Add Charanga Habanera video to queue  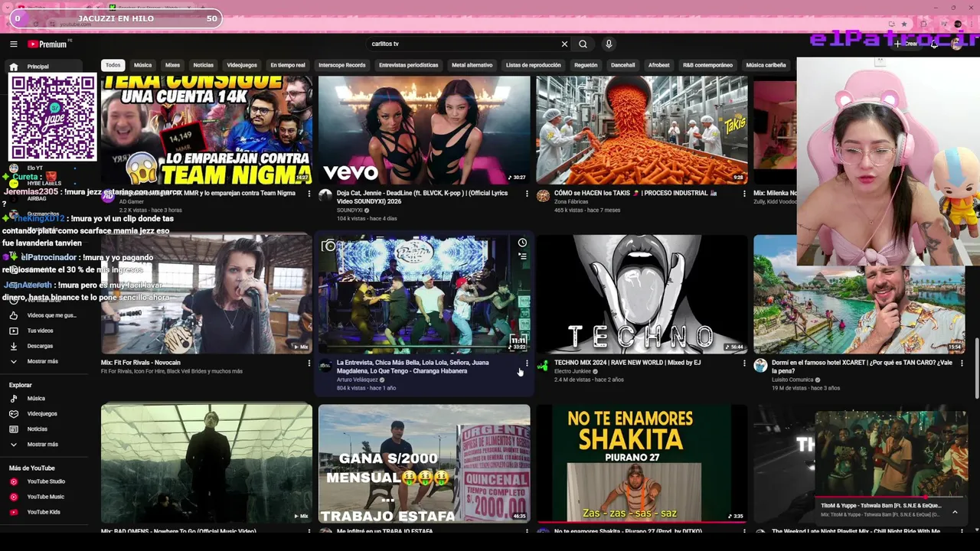click(x=522, y=256)
